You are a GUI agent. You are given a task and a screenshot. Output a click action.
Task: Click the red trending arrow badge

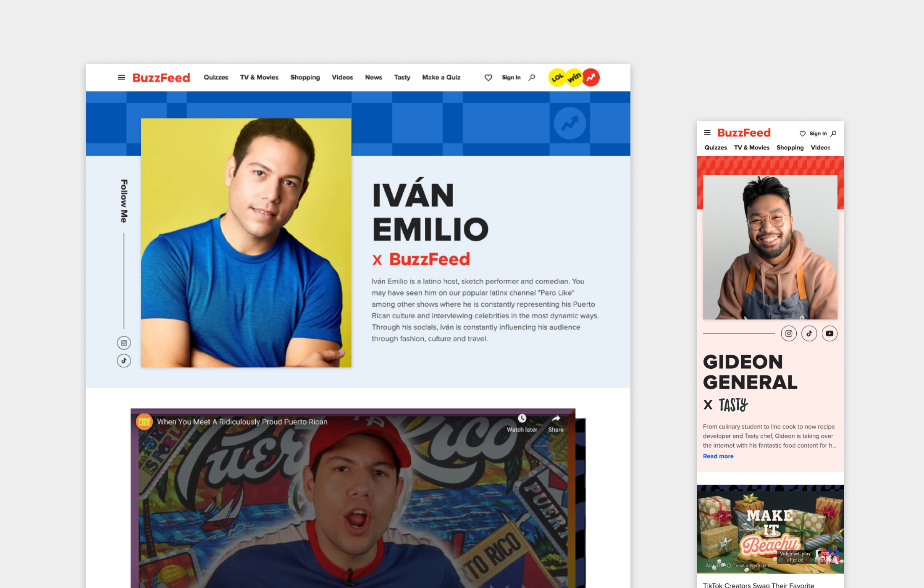click(x=591, y=77)
